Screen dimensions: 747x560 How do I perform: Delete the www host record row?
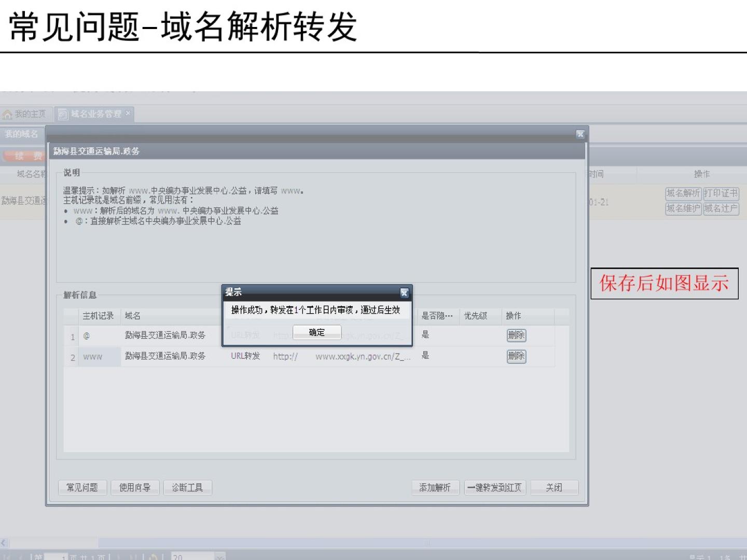pyautogui.click(x=516, y=356)
